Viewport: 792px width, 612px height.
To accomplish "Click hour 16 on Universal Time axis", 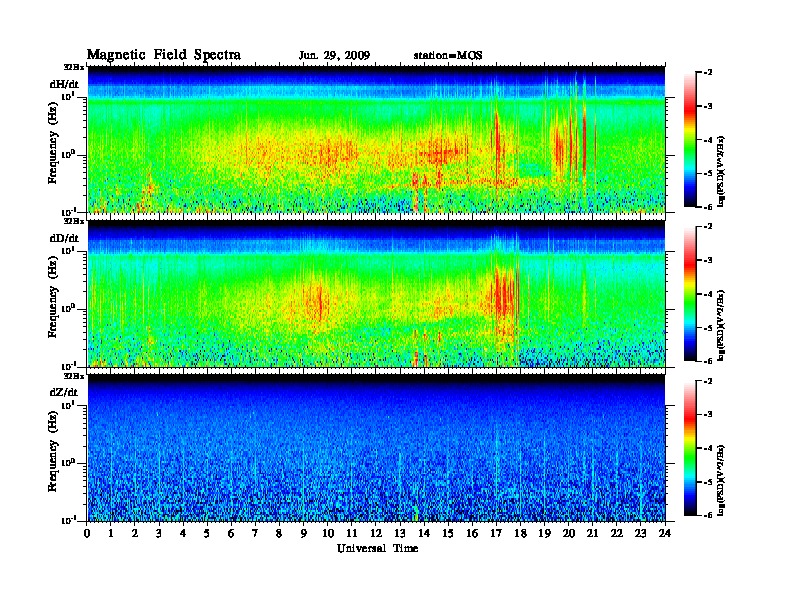I will coord(472,534).
